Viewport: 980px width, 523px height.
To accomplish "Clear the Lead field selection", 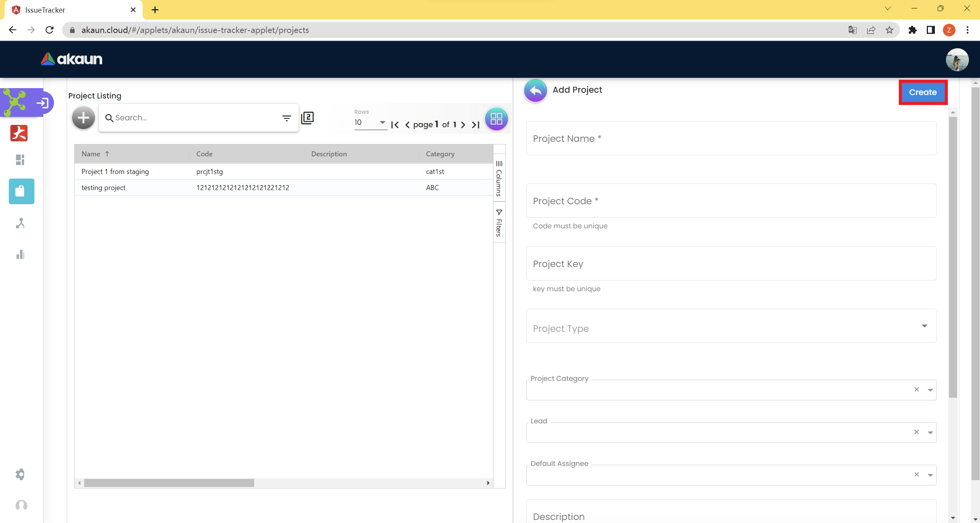I will pyautogui.click(x=916, y=432).
